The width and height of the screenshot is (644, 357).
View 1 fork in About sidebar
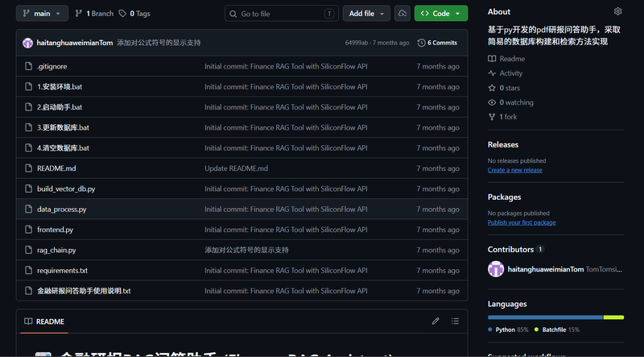(502, 117)
